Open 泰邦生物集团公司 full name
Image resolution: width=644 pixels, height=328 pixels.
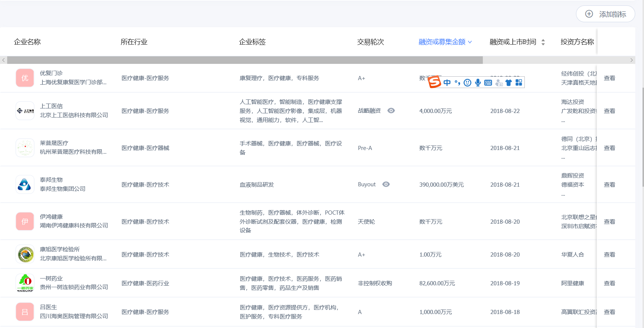tap(62, 189)
